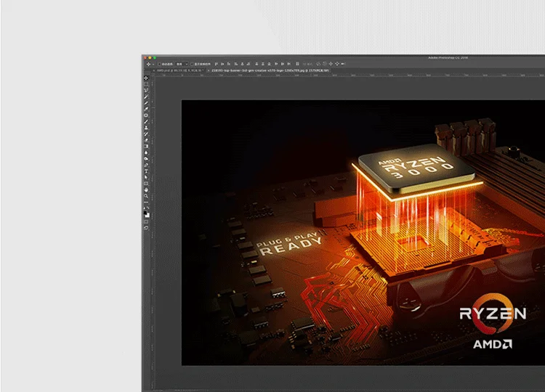Click the first align button in the options bar

click(218, 64)
